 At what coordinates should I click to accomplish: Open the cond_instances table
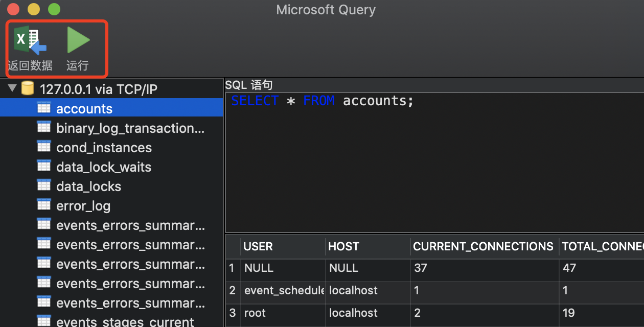[104, 148]
